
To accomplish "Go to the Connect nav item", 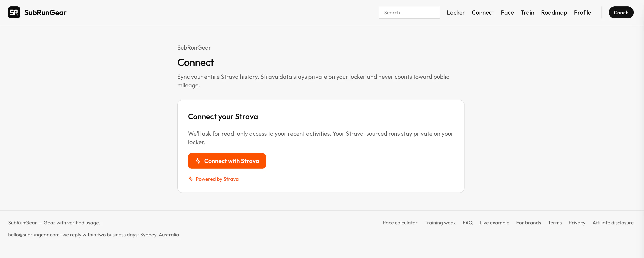I will 482,12.
